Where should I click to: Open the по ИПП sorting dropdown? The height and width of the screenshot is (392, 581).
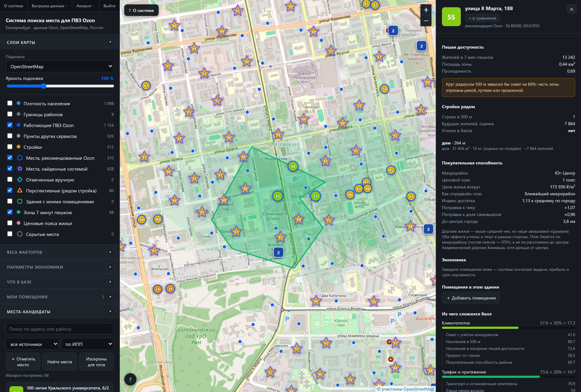(x=87, y=344)
